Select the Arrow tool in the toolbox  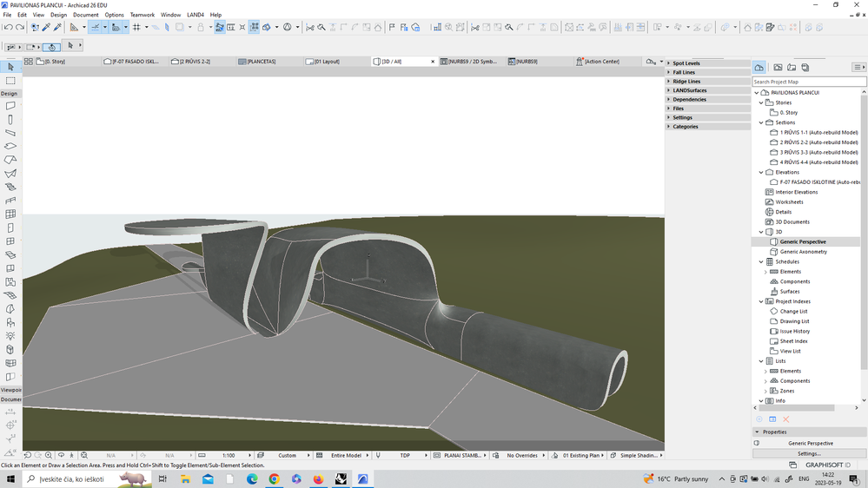(x=10, y=67)
